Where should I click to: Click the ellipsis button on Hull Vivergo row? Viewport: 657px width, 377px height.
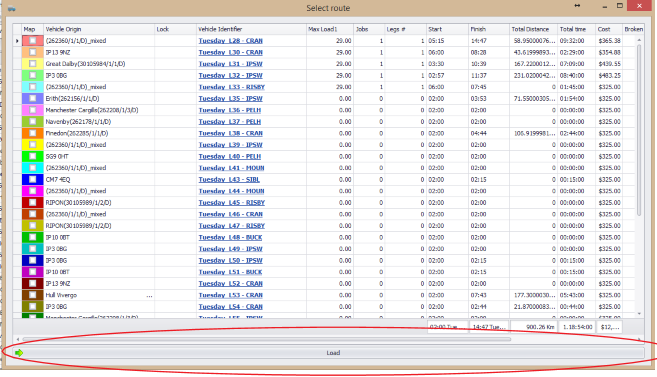point(149,295)
